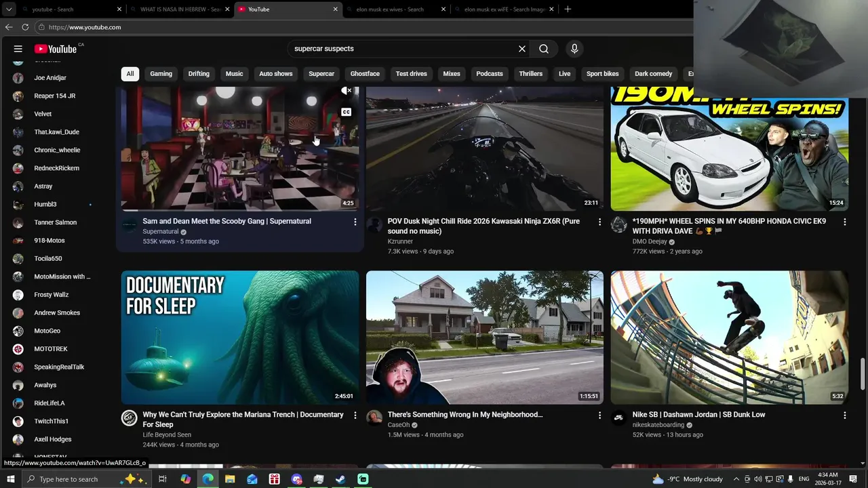Filter by Mixes chip
This screenshot has height=488, width=868.
tap(452, 74)
